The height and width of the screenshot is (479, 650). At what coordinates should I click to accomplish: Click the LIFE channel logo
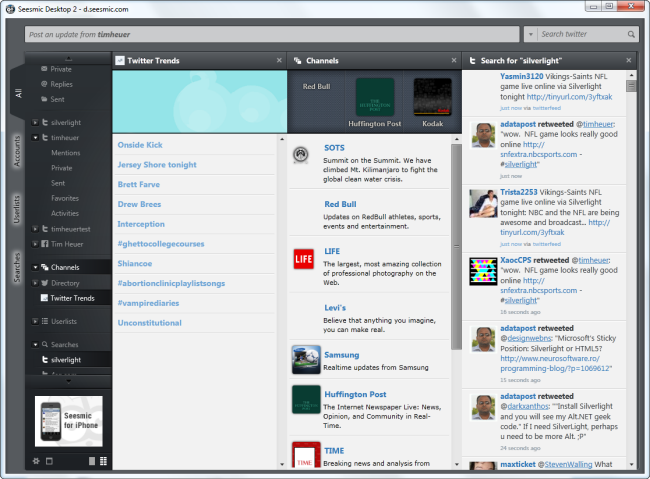303,259
